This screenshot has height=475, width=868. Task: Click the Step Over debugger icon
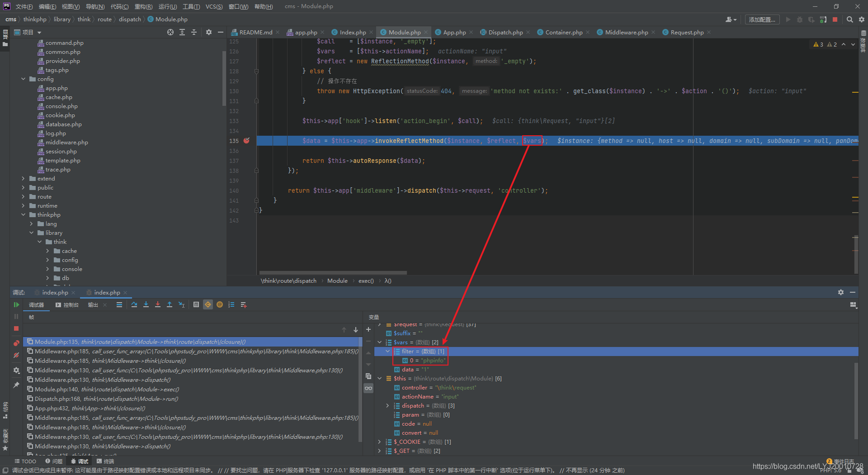pos(134,305)
